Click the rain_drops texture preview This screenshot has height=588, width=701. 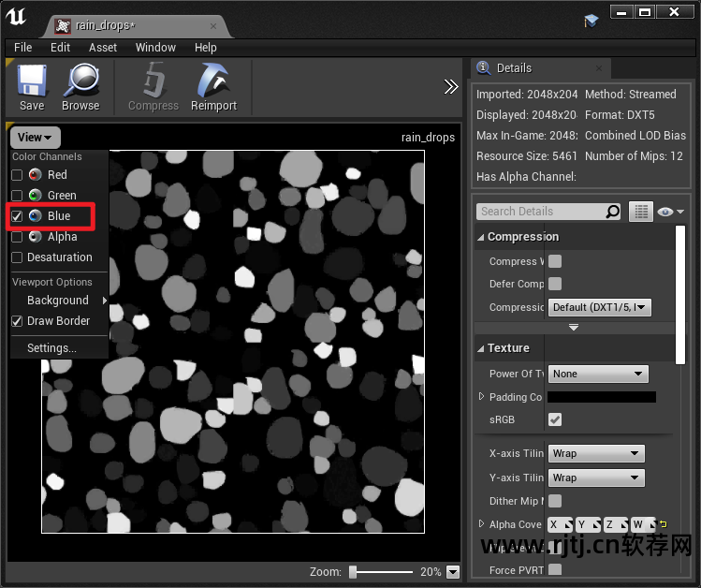click(x=233, y=342)
